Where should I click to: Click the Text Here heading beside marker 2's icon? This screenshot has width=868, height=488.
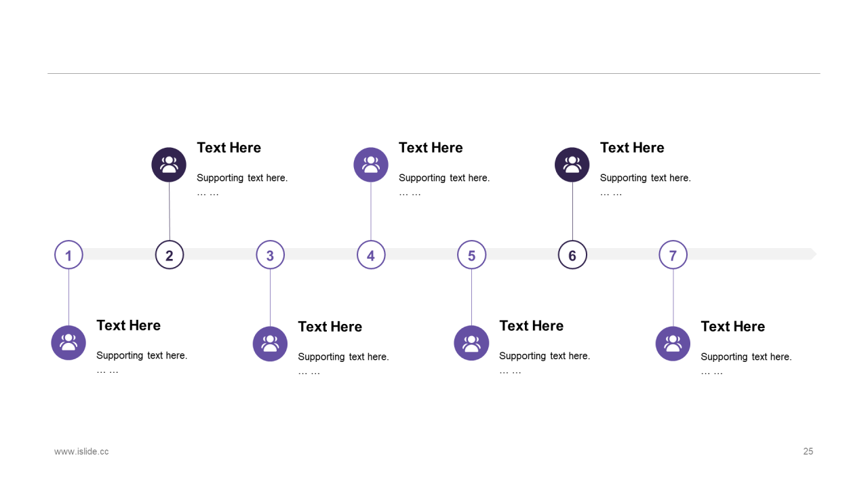229,148
